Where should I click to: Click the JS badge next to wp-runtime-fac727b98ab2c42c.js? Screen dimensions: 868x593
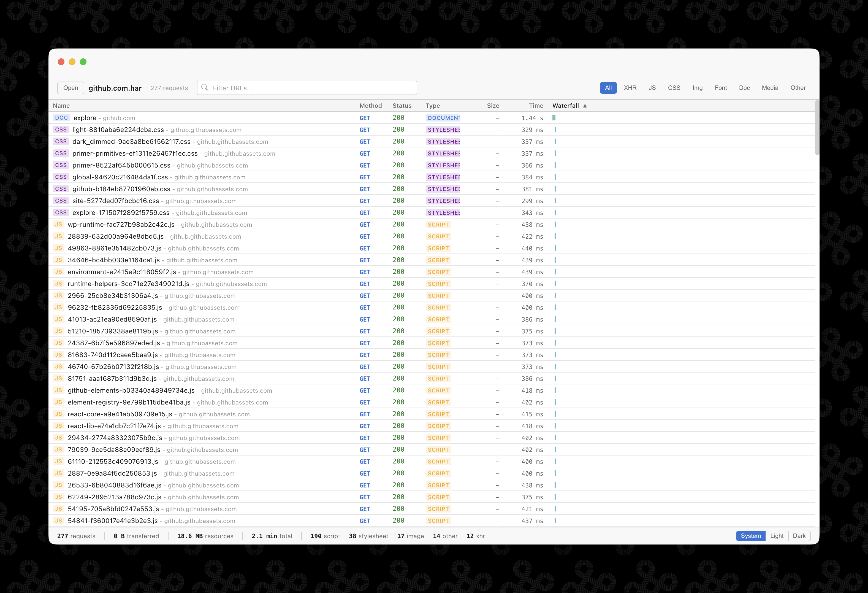tap(59, 225)
